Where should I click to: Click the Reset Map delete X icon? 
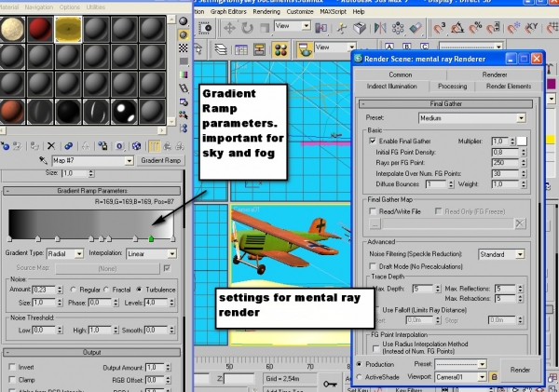pos(51,146)
